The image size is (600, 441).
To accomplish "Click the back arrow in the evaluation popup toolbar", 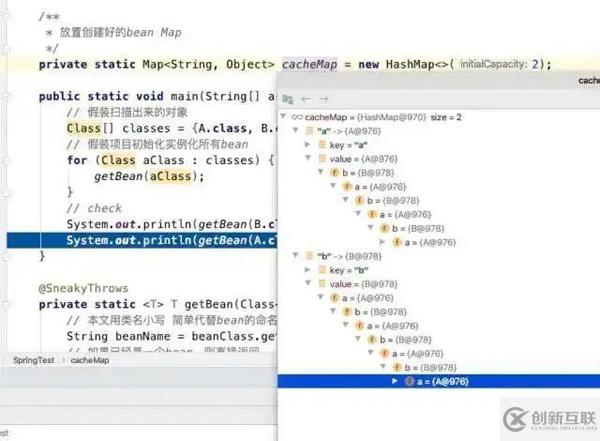I will click(x=305, y=99).
